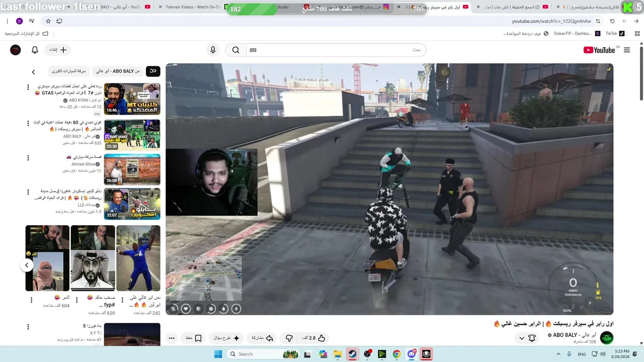Save the video with bookmark button
The width and height of the screenshot is (644, 362).
(x=194, y=338)
